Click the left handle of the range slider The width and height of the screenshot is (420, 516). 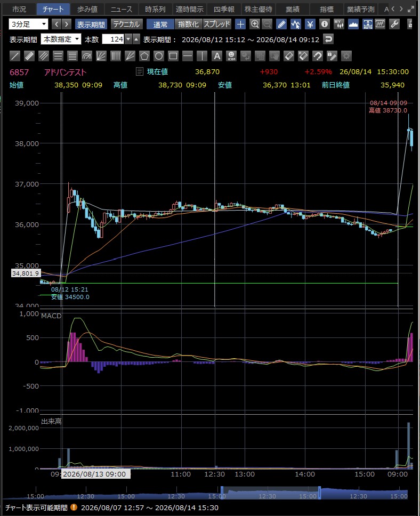222,493
